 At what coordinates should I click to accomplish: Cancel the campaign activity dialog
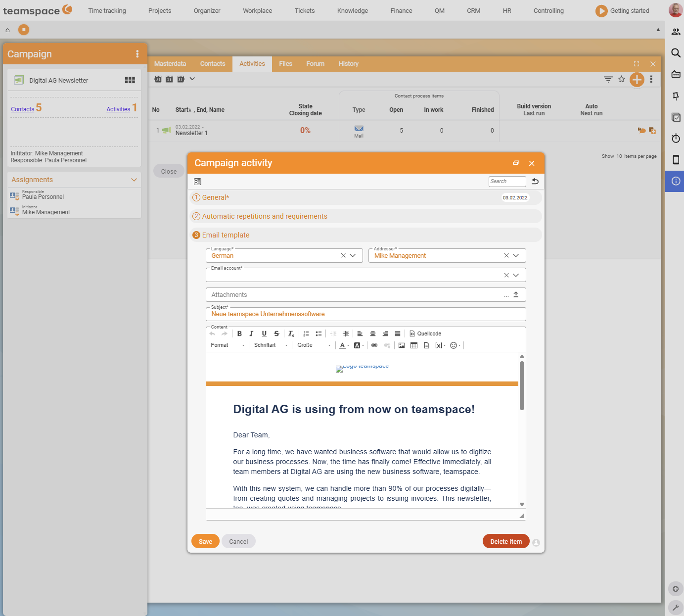(x=238, y=541)
